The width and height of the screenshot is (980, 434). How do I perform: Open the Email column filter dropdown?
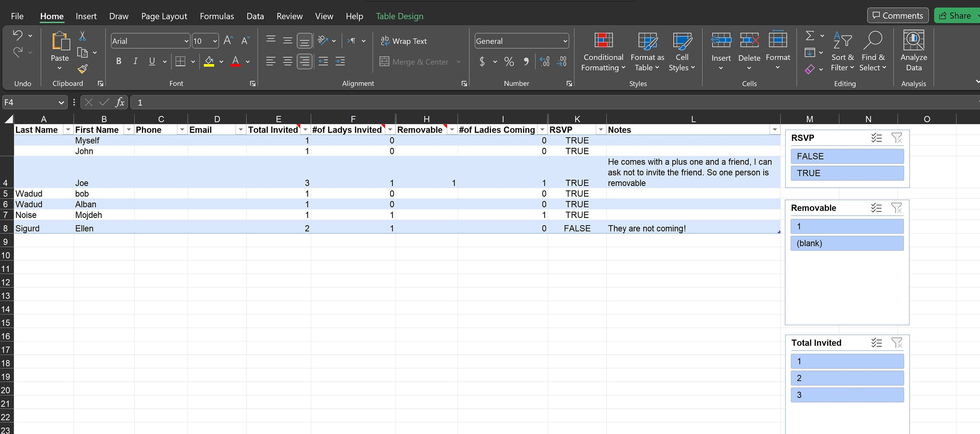[x=240, y=130]
